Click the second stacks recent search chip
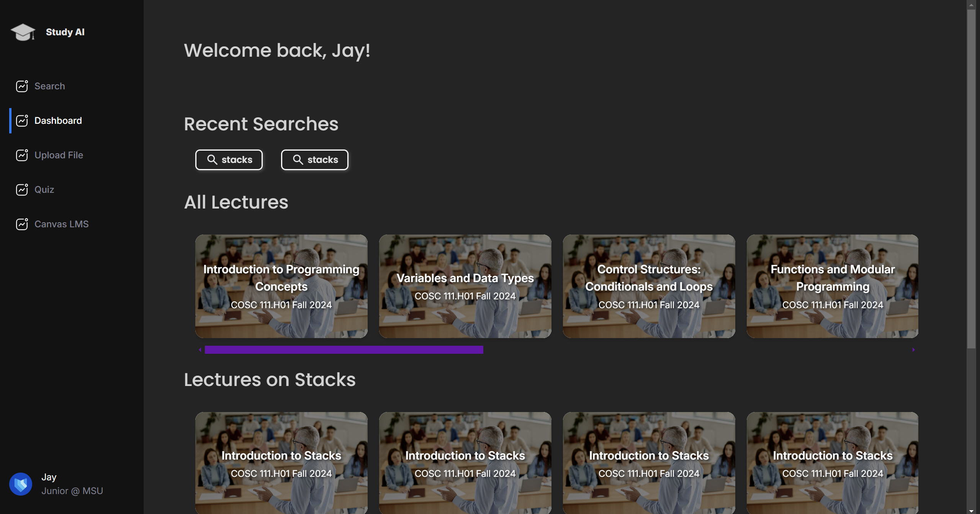This screenshot has height=514, width=980. pyautogui.click(x=314, y=159)
